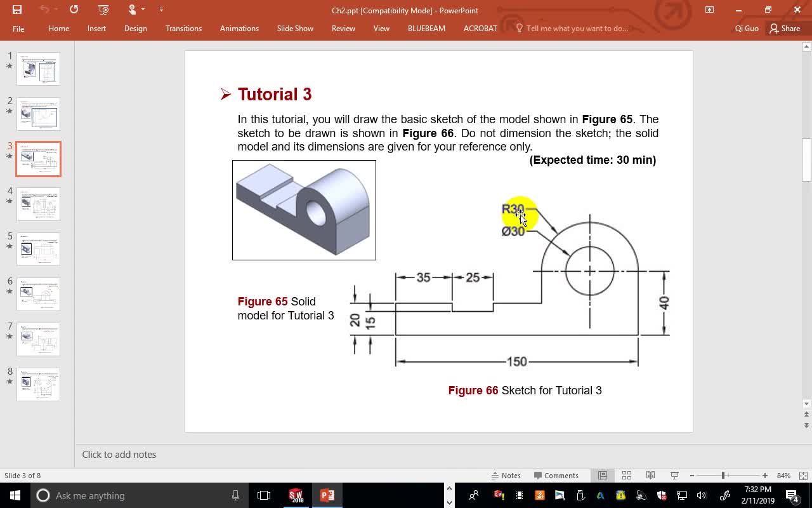Select slide 1 thumbnail
Image resolution: width=812 pixels, height=508 pixels.
coord(38,69)
